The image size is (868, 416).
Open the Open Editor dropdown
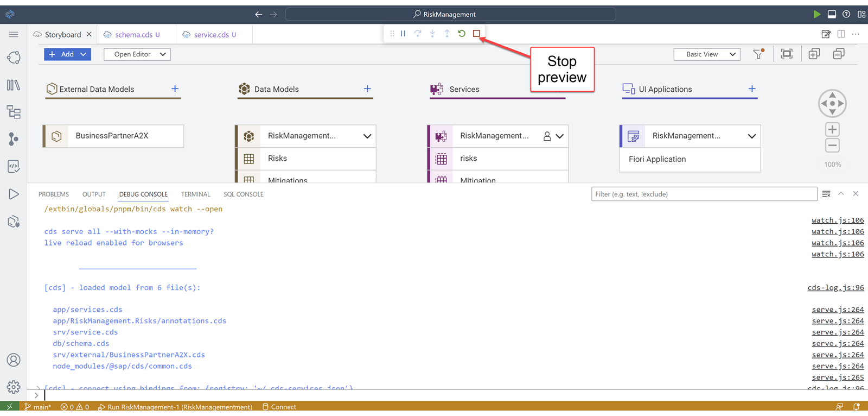click(137, 54)
